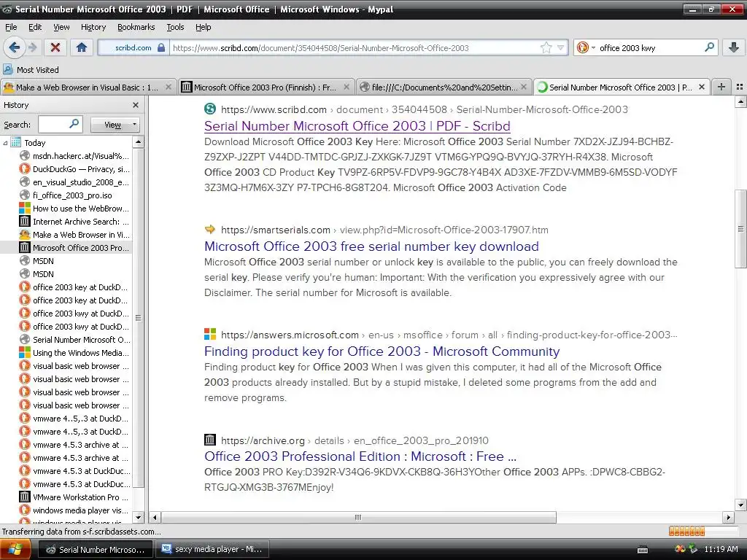Viewport: 747px width, 560px height.
Task: Close the Serial Number Microsoft Office 2003 tab
Action: [x=701, y=87]
